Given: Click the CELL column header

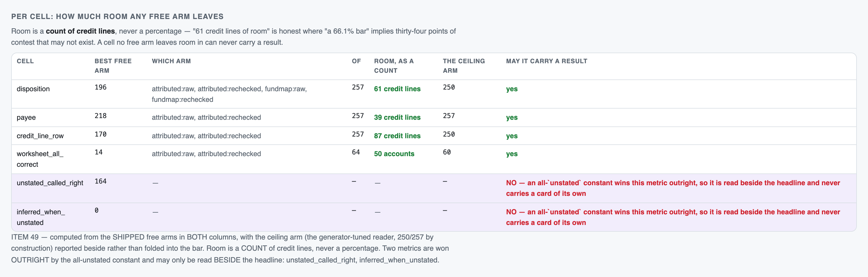Looking at the screenshot, I should click(25, 61).
